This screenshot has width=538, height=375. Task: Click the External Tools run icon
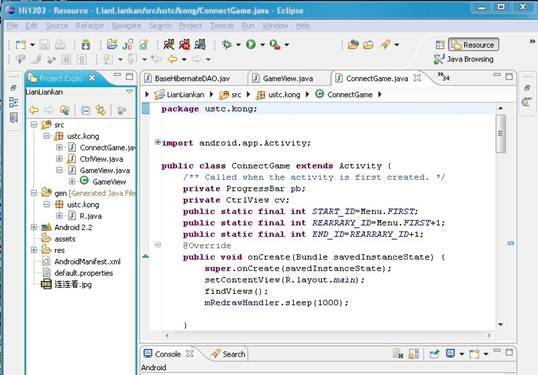coord(275,45)
